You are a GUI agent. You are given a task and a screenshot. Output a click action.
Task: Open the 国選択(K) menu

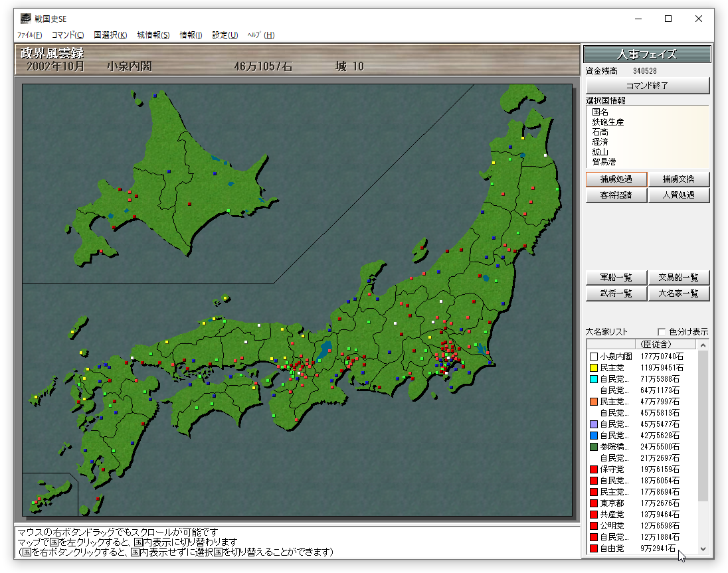[110, 35]
